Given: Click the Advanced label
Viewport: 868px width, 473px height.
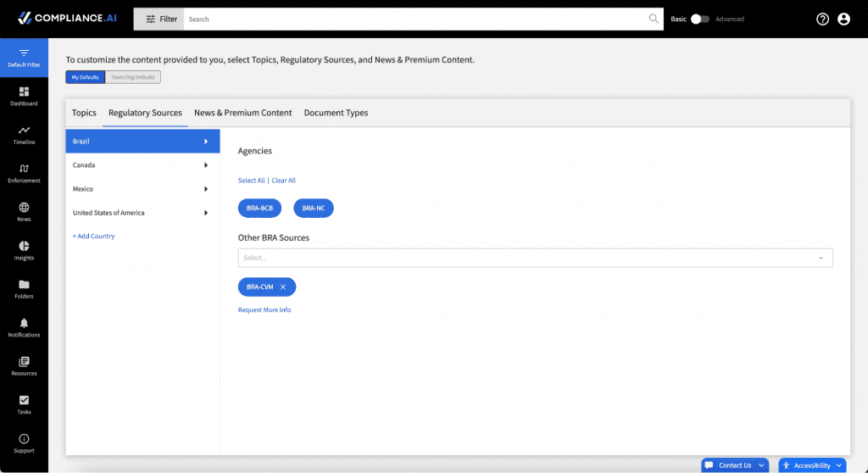Looking at the screenshot, I should point(730,19).
